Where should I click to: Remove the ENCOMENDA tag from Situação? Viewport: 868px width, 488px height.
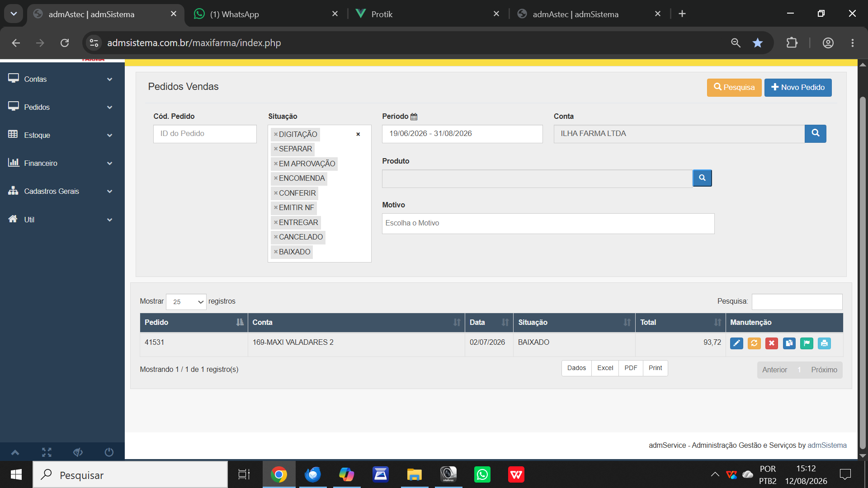(275, 178)
